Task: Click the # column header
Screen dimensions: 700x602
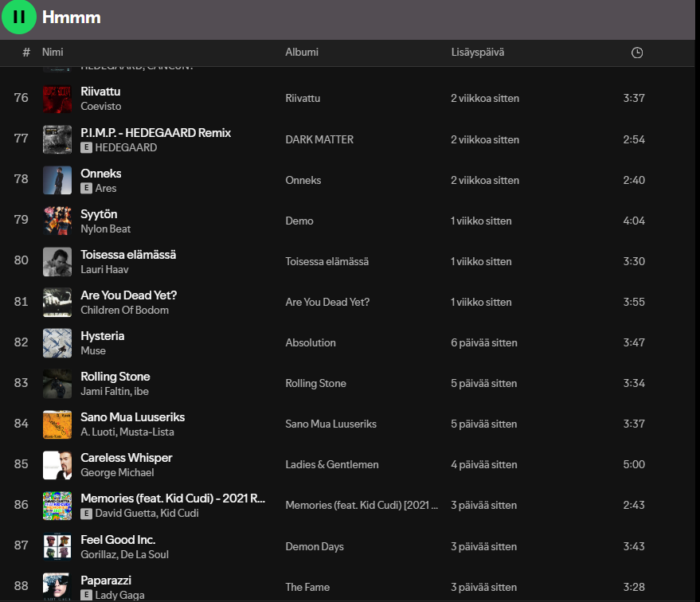Action: tap(26, 53)
